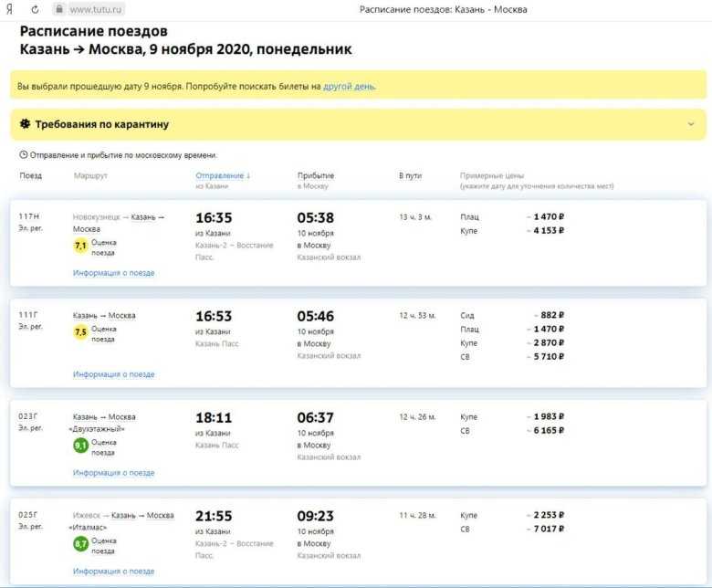Screen dimensions: 712x588
Task: Click the padlock icon beside www.tutu.ru
Action: (59, 9)
